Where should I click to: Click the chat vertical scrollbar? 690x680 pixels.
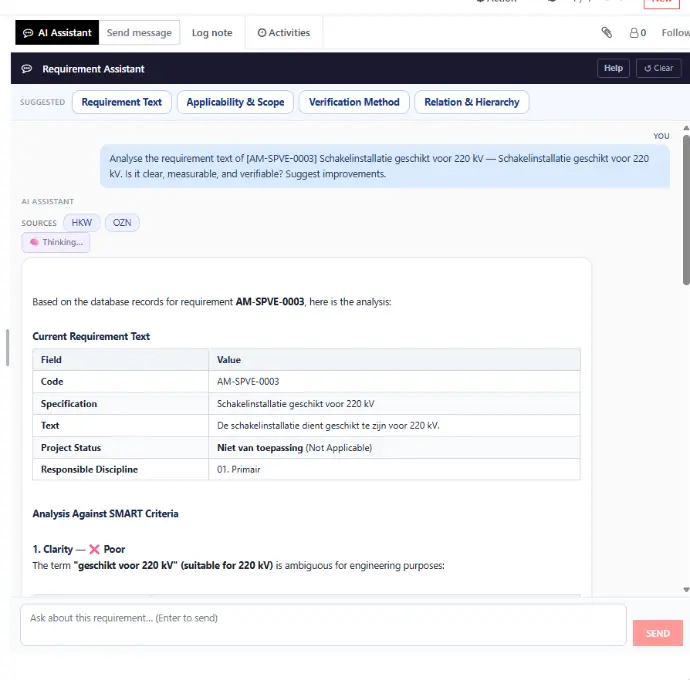coord(685,210)
